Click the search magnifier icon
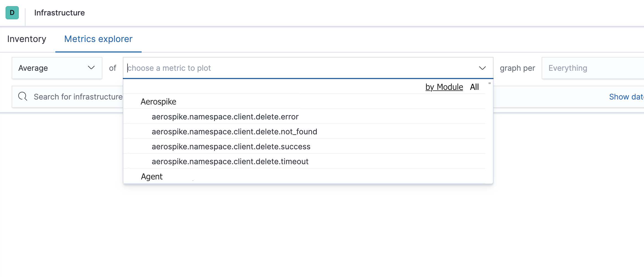 pyautogui.click(x=22, y=96)
